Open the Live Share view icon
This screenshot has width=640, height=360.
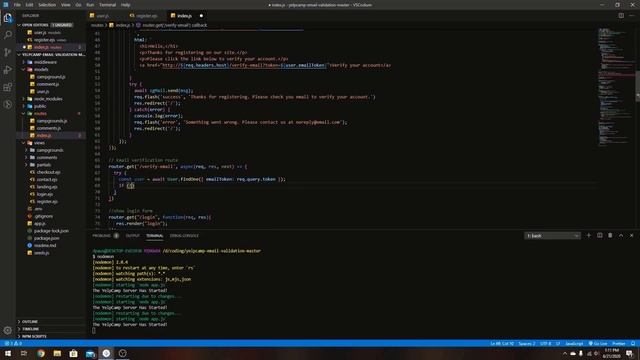coord(8,104)
